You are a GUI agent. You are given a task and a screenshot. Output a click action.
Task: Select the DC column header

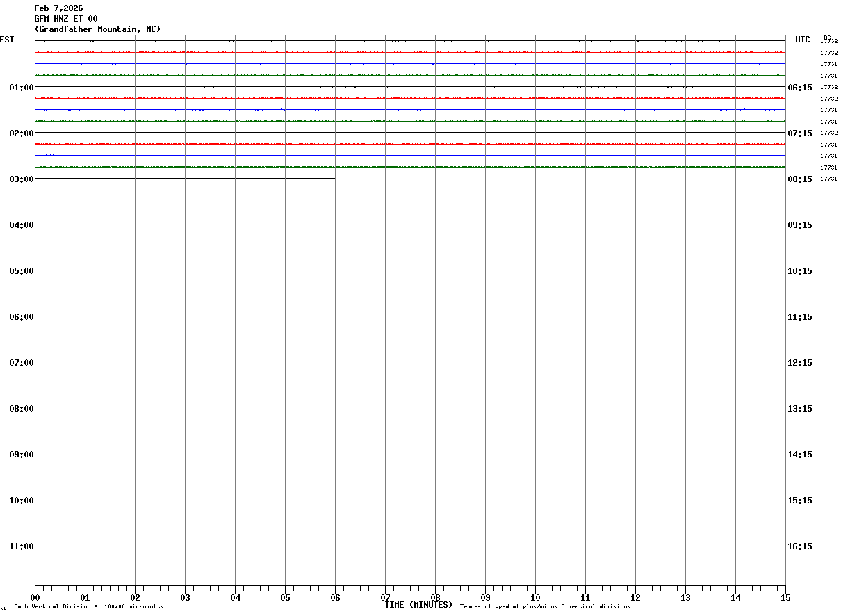[x=827, y=38]
